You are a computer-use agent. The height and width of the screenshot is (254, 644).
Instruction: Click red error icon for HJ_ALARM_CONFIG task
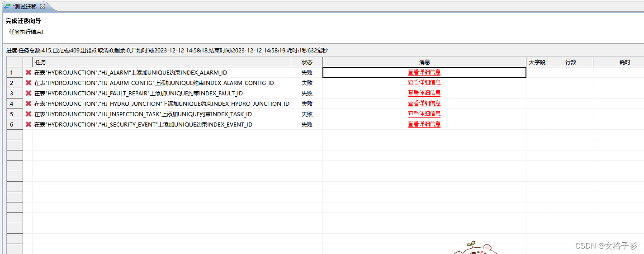pos(28,83)
